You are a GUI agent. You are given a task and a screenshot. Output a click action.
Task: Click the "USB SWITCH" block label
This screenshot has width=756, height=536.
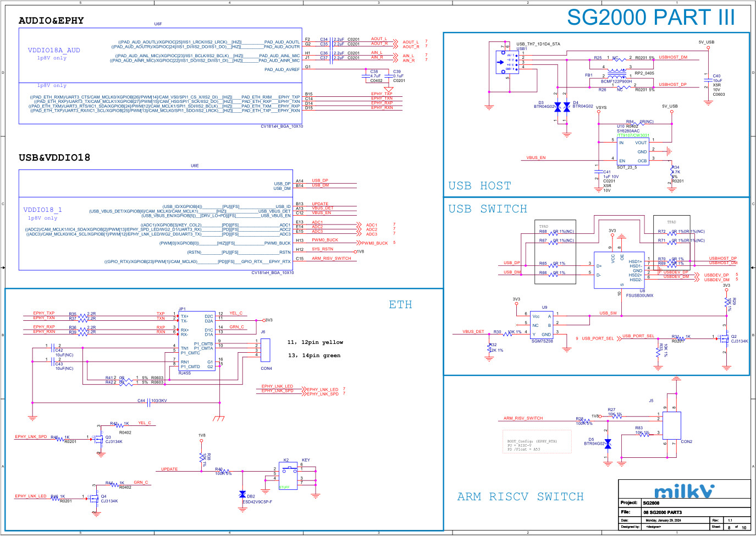click(x=488, y=209)
